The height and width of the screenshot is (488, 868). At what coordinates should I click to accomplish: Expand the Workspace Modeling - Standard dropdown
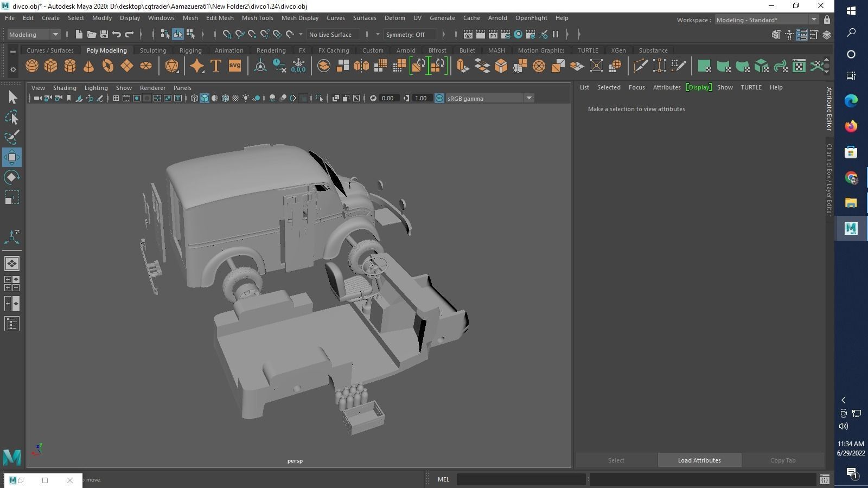click(766, 20)
